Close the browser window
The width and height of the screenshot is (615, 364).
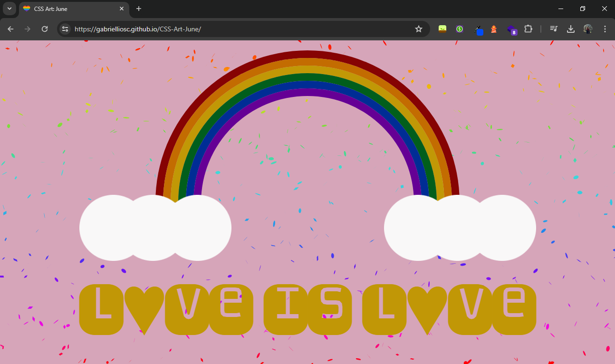(605, 9)
